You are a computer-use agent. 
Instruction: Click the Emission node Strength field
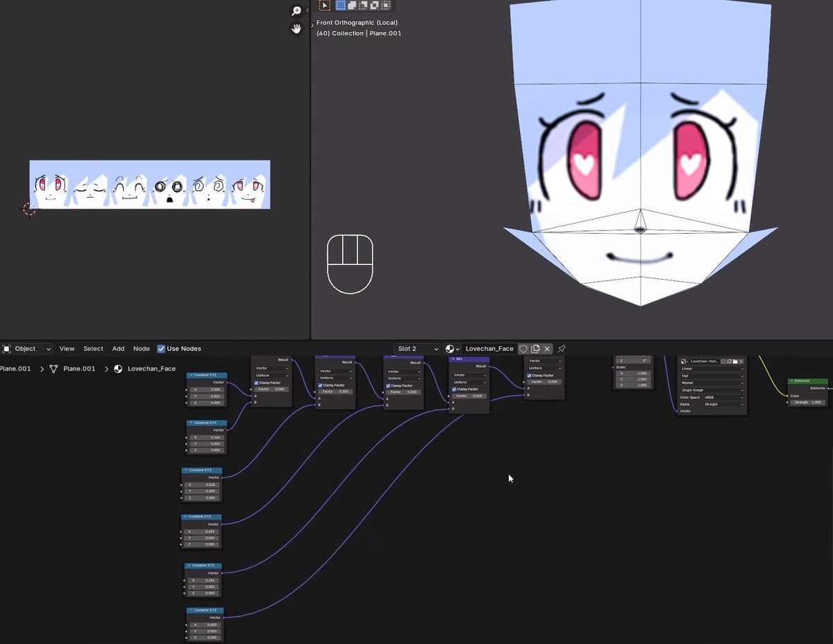[x=808, y=402]
